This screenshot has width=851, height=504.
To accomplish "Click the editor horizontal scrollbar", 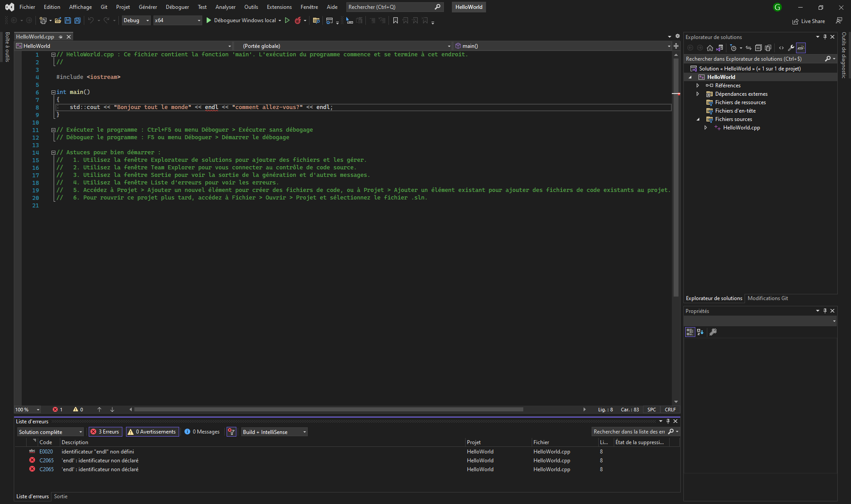I will point(329,410).
